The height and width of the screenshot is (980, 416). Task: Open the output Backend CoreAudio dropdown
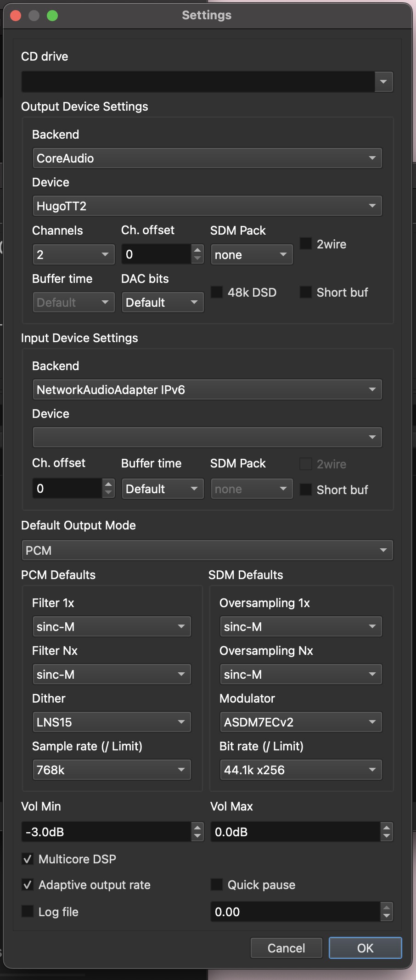tap(207, 158)
